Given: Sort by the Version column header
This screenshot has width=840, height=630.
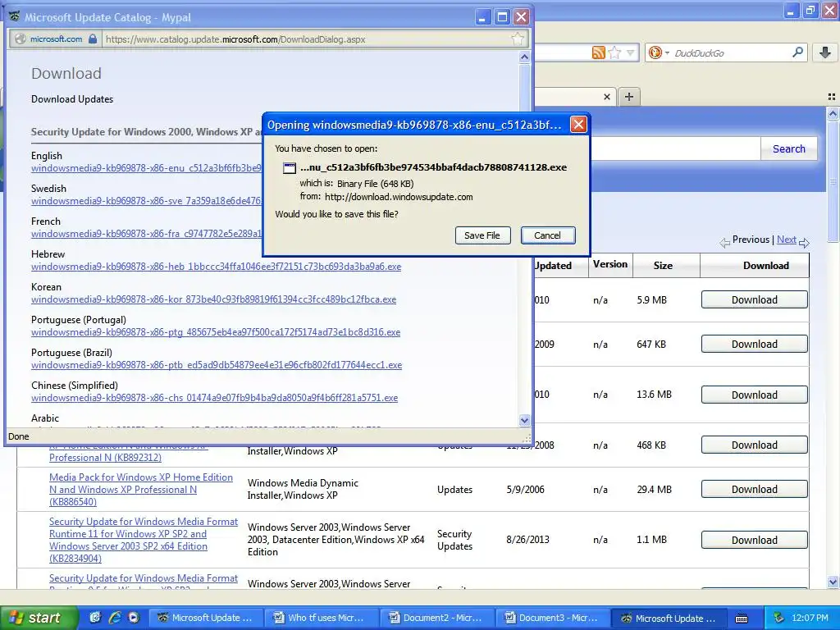Looking at the screenshot, I should click(610, 264).
